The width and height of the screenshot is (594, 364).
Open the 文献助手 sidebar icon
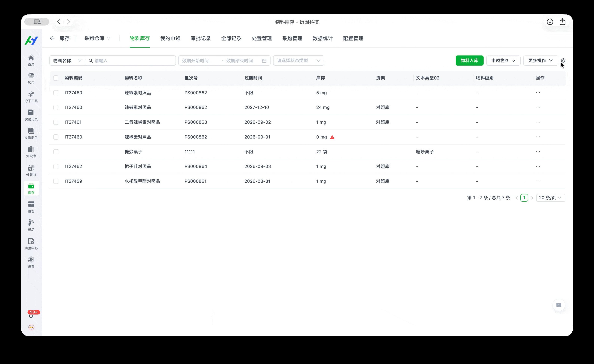pyautogui.click(x=31, y=133)
